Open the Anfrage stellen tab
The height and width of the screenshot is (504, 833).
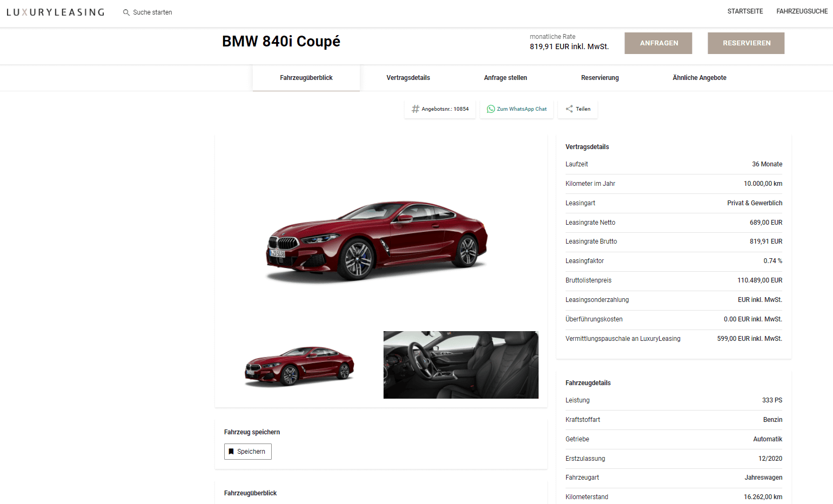(x=506, y=78)
